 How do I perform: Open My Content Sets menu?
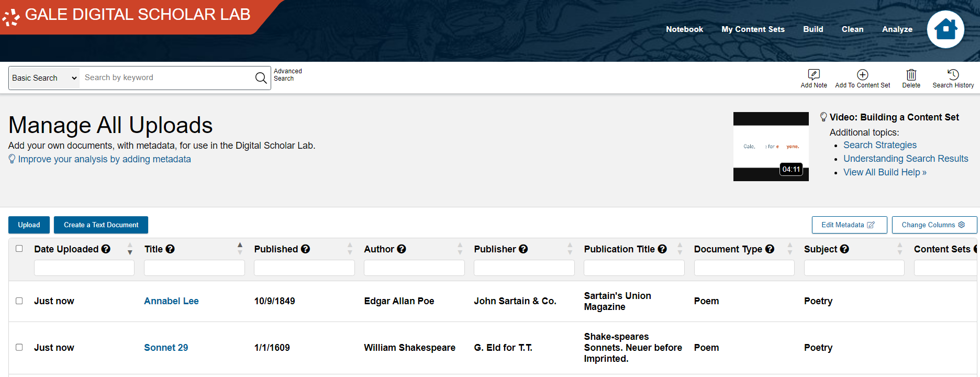[x=753, y=29]
